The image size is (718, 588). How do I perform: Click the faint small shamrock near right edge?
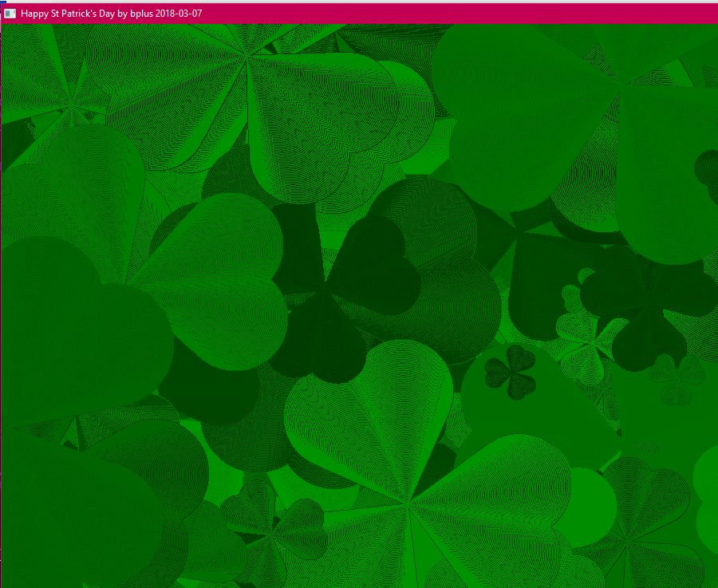tap(677, 381)
